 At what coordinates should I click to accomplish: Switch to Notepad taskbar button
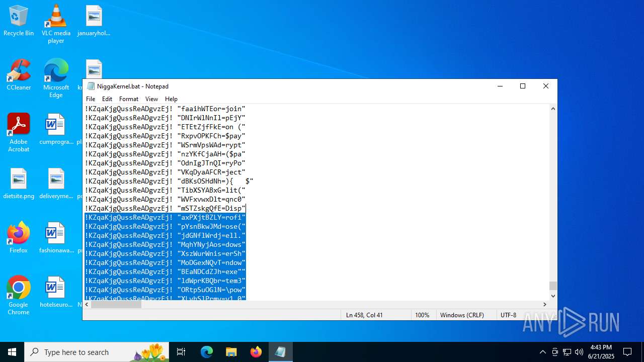point(280,352)
